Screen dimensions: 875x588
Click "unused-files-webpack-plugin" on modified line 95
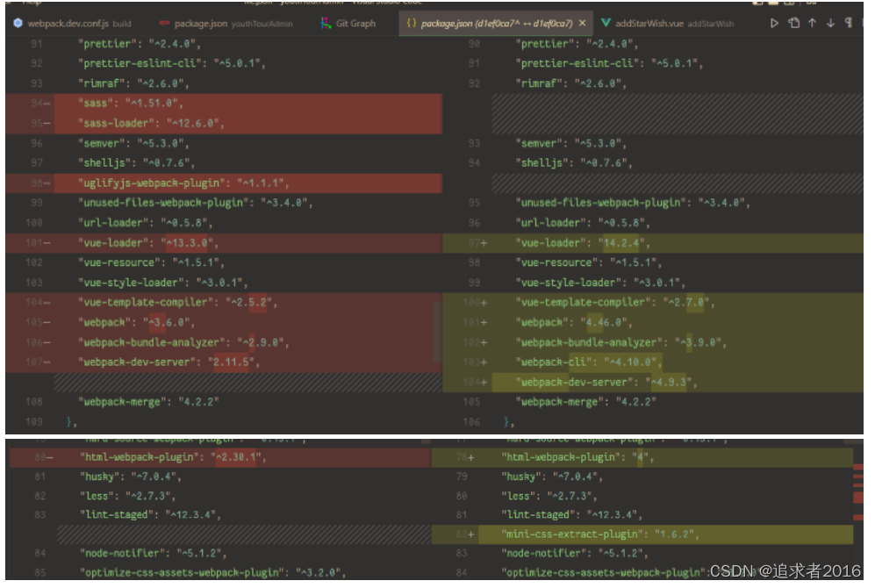pos(601,203)
